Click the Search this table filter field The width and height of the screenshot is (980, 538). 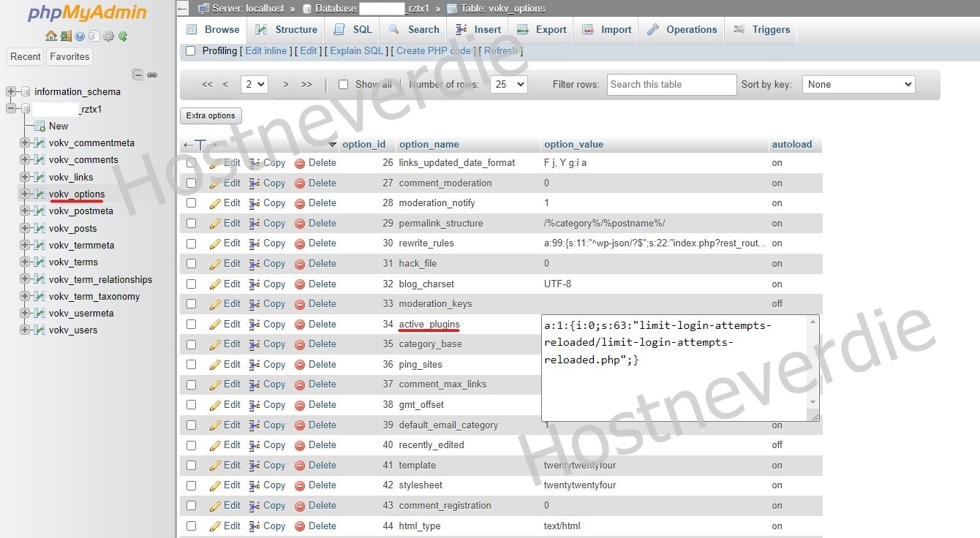pos(671,85)
